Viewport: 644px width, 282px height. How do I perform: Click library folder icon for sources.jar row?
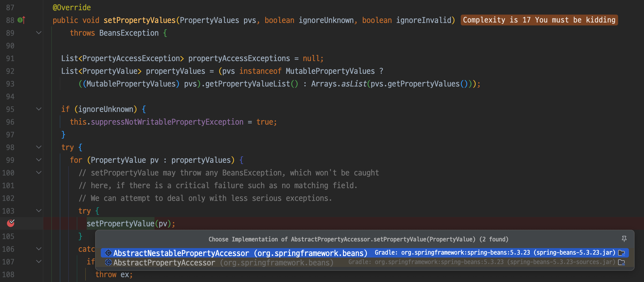pos(621,262)
